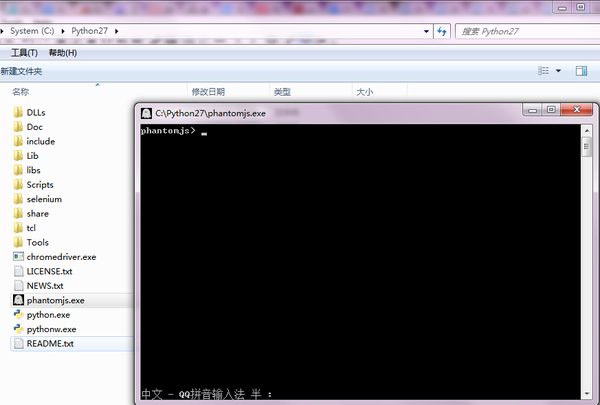Click the console vertical scrollbar thumb

click(x=587, y=147)
